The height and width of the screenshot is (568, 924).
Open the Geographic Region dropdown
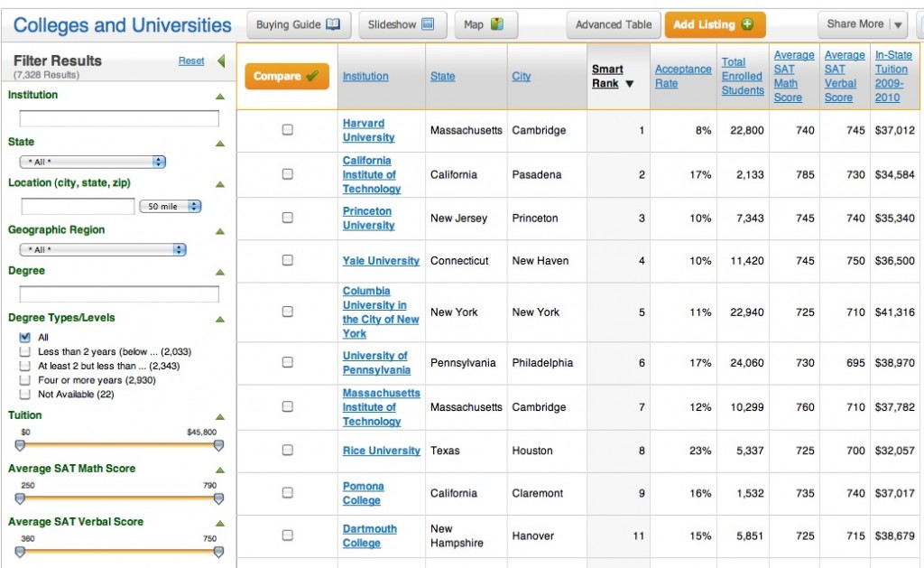(x=103, y=249)
